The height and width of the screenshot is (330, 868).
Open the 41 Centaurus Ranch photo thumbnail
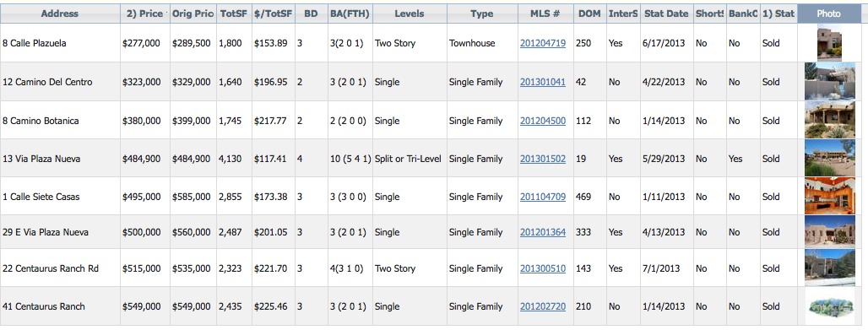829,306
